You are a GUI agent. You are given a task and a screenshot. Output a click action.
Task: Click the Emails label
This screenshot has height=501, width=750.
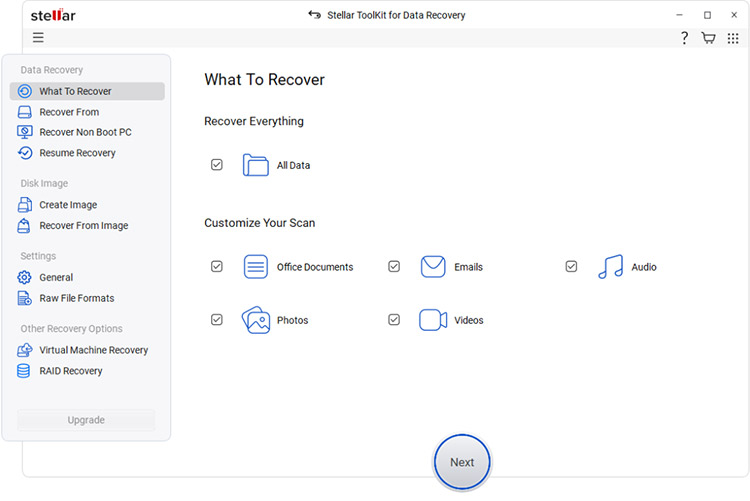[468, 267]
